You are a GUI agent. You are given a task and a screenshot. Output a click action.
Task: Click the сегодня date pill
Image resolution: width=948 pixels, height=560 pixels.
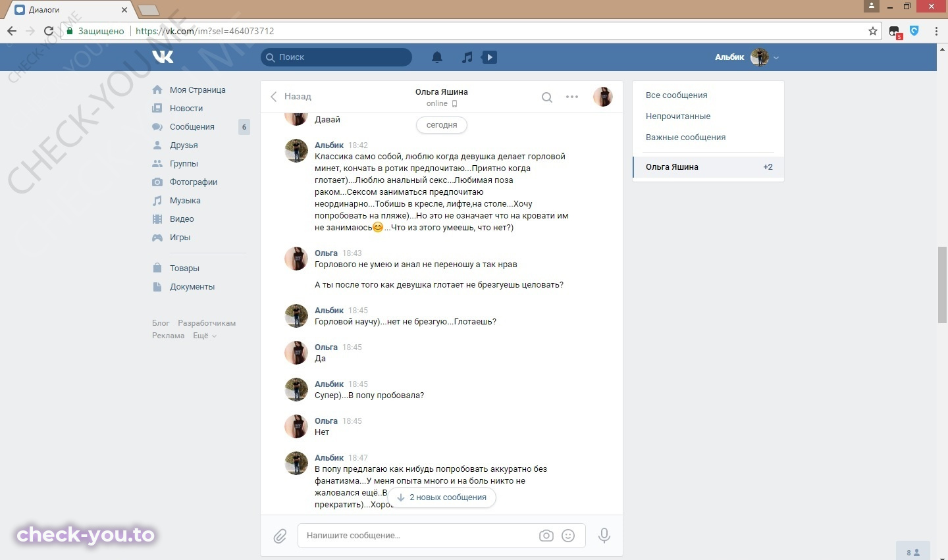click(x=442, y=125)
